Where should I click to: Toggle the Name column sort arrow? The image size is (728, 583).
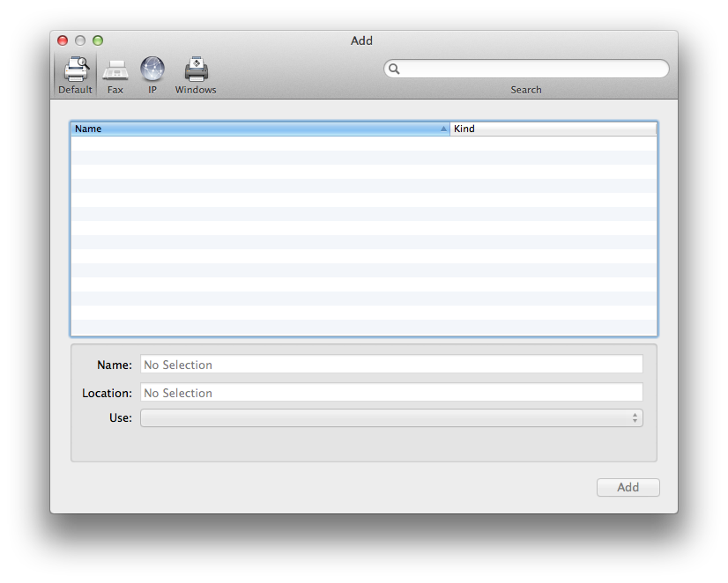pos(443,129)
